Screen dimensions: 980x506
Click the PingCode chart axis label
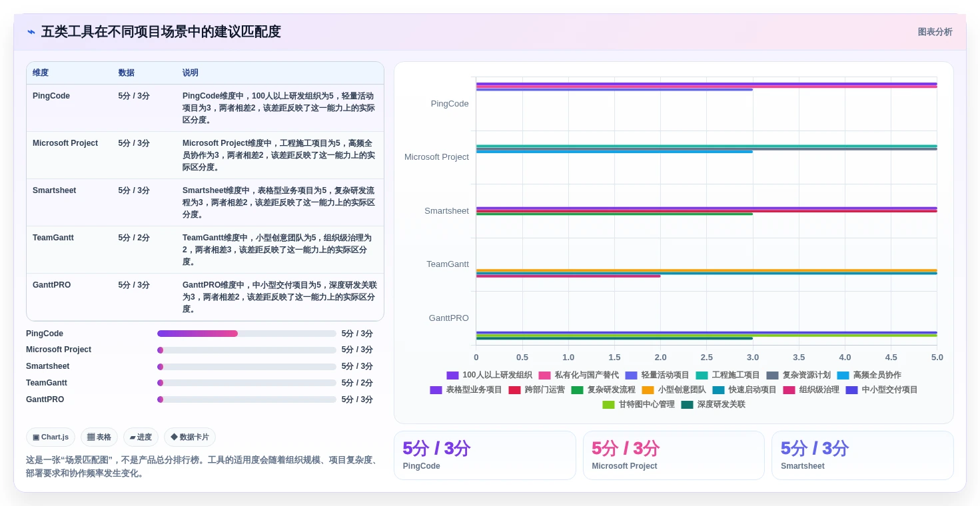pyautogui.click(x=450, y=104)
